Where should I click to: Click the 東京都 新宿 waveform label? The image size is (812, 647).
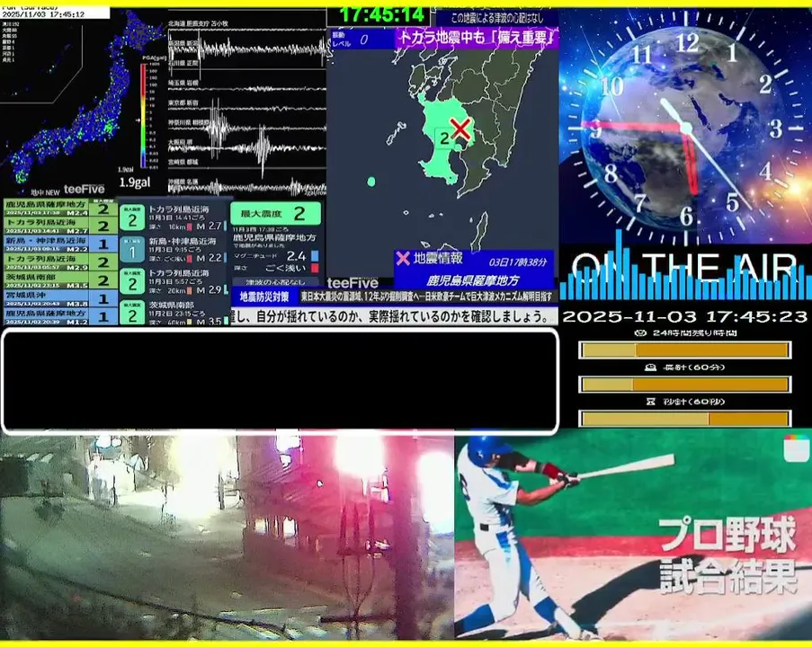pyautogui.click(x=183, y=103)
